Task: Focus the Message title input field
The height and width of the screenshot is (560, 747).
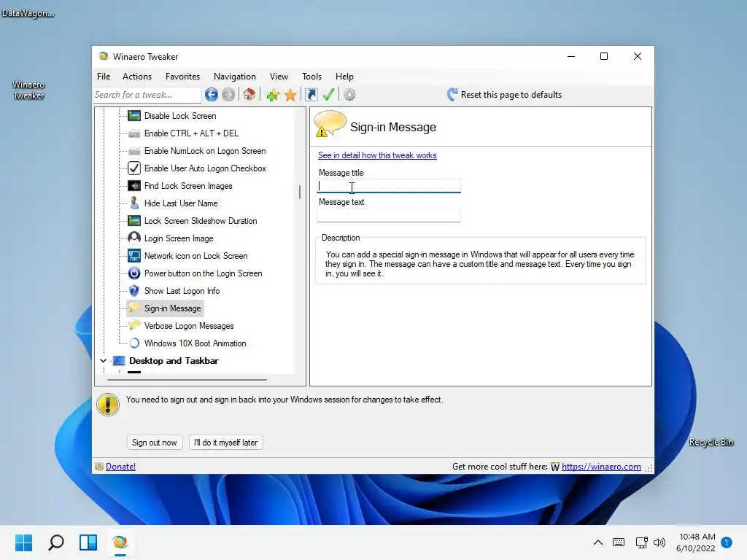Action: (390, 186)
